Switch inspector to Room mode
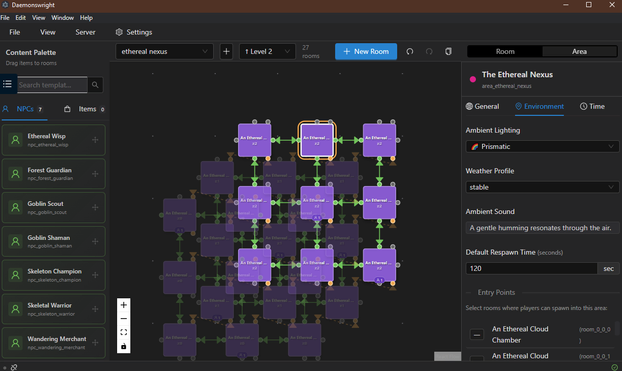Image resolution: width=622 pixels, height=371 pixels. coord(505,52)
